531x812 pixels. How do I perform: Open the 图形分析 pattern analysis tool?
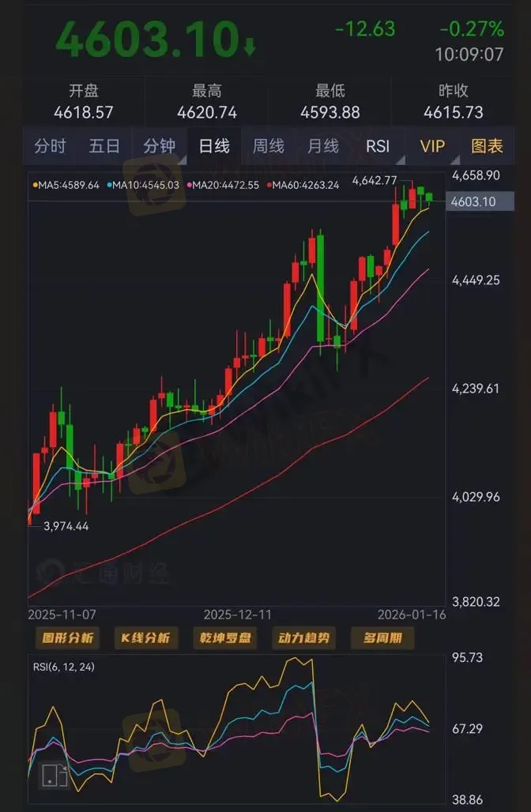[x=68, y=637]
